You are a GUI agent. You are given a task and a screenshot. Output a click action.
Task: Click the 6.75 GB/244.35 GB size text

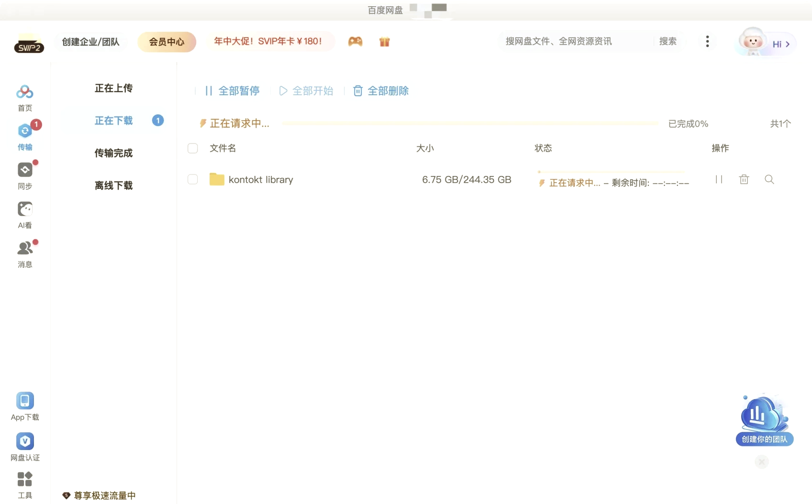(x=467, y=180)
